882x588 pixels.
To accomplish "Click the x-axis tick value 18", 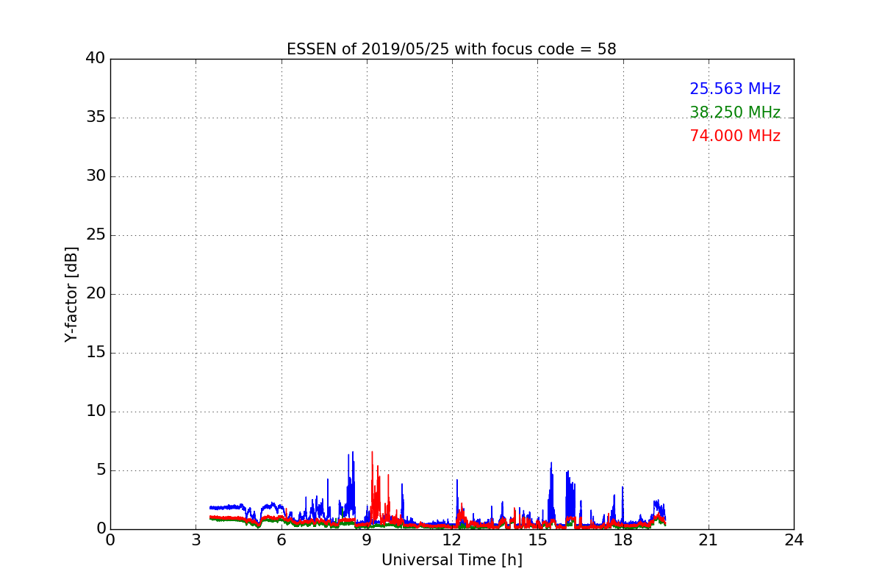I will 623,540.
